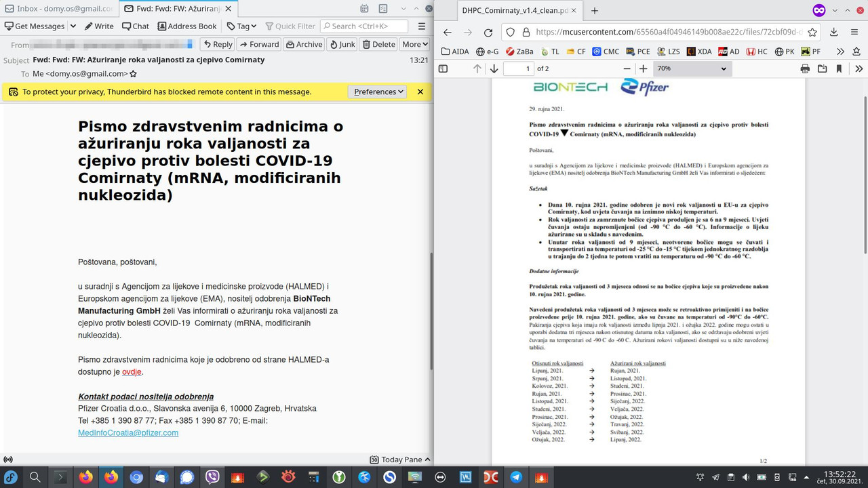Show more bookmarks chevron
The width and height of the screenshot is (868, 488).
coord(840,52)
